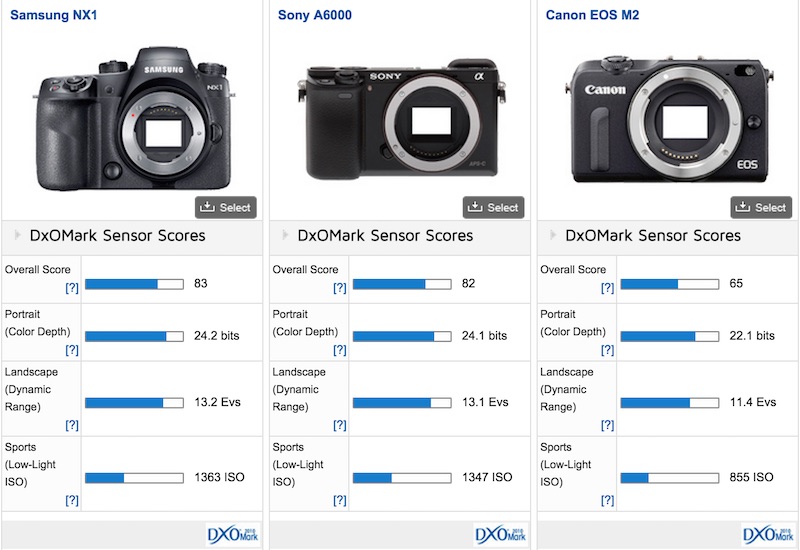Collapse Samsung NX1 DxOMark Sensor Scores section

click(x=18, y=235)
